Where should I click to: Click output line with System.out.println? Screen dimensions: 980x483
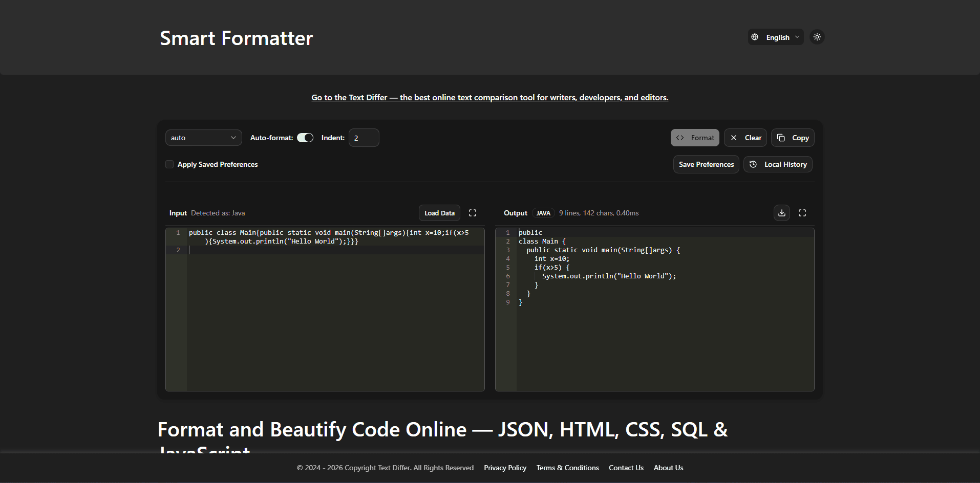pos(609,276)
